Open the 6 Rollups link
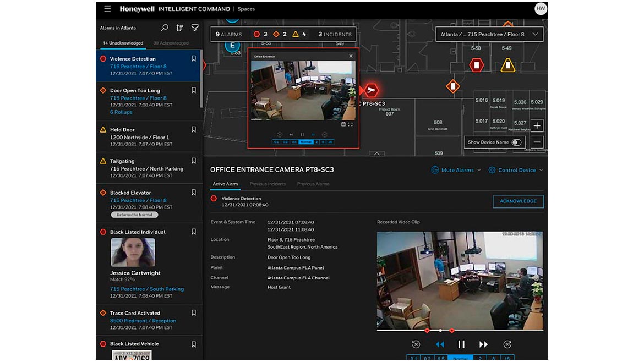The width and height of the screenshot is (644, 362). (121, 112)
